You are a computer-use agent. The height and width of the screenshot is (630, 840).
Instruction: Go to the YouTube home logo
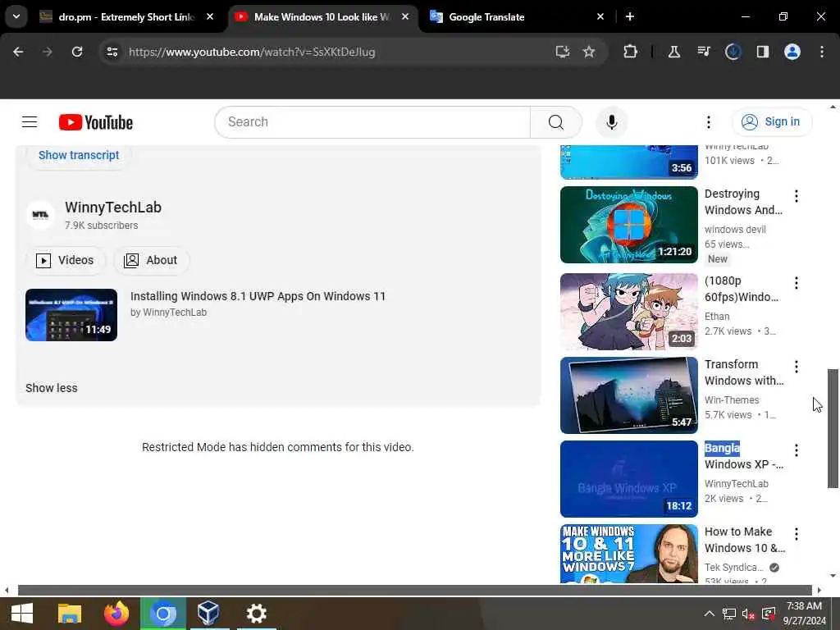[96, 122]
